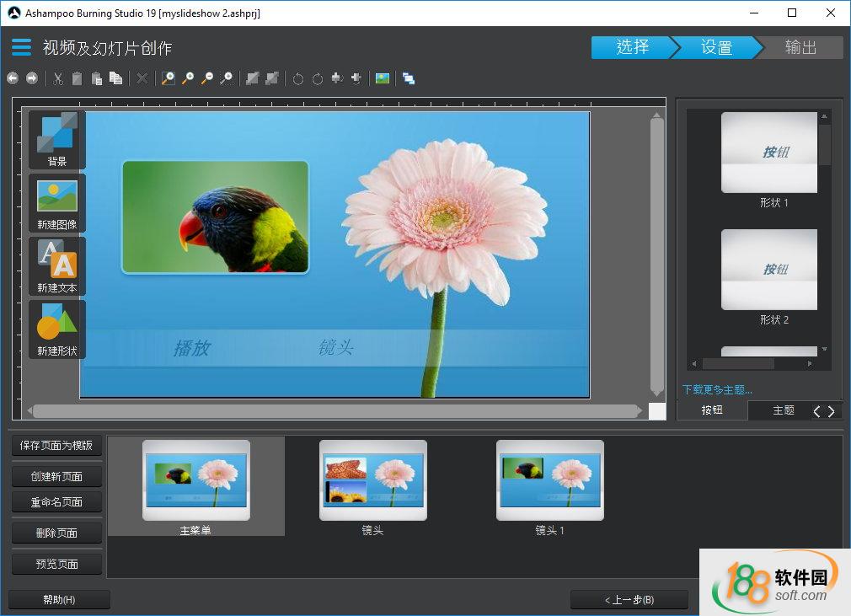Click the zoom out magnifier icon
This screenshot has height=616, width=851.
click(x=206, y=78)
